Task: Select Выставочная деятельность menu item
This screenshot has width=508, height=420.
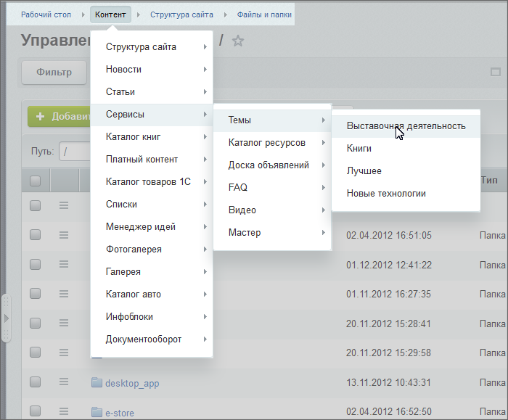Action: click(x=406, y=125)
